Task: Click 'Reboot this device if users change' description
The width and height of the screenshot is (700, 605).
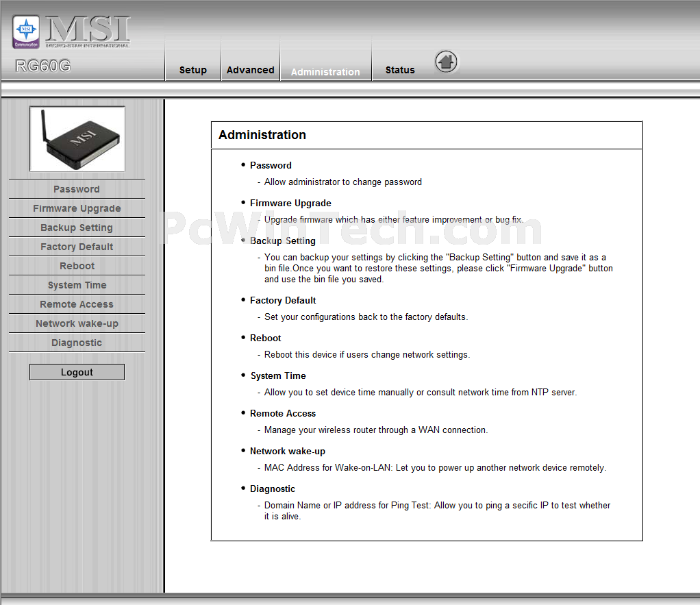Action: pos(367,354)
